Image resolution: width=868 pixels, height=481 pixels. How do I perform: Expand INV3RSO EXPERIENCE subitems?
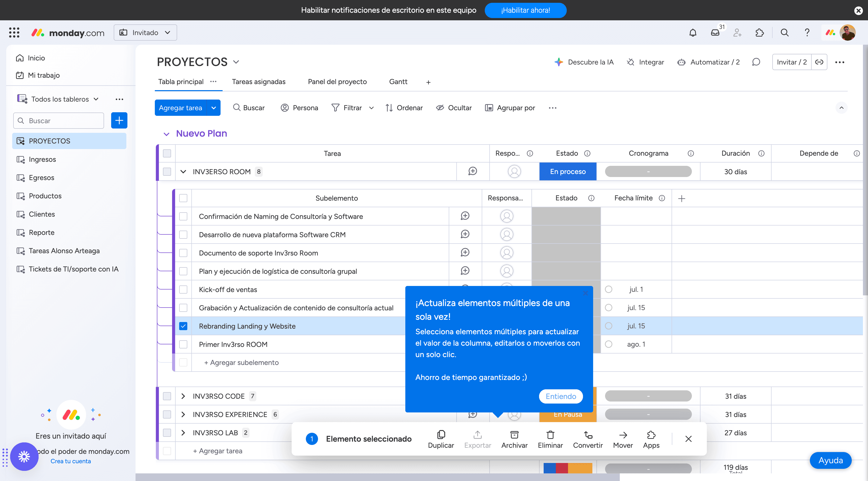[183, 414]
